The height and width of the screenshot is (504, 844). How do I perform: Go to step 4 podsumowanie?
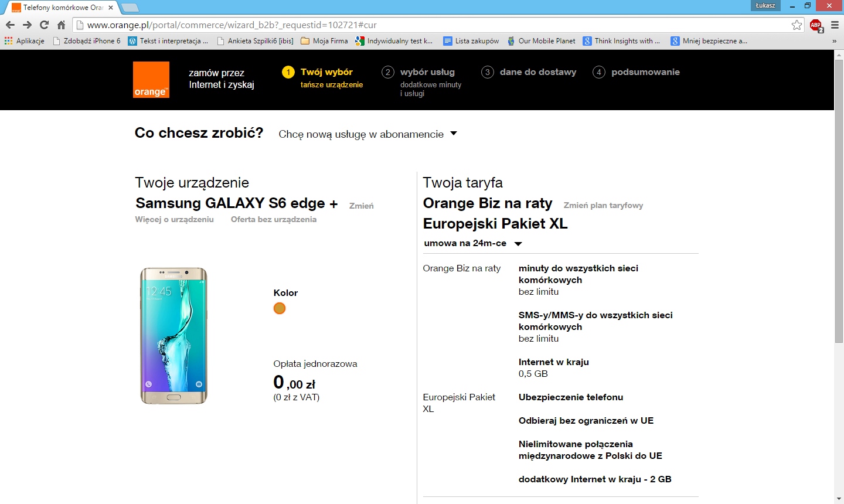[636, 72]
